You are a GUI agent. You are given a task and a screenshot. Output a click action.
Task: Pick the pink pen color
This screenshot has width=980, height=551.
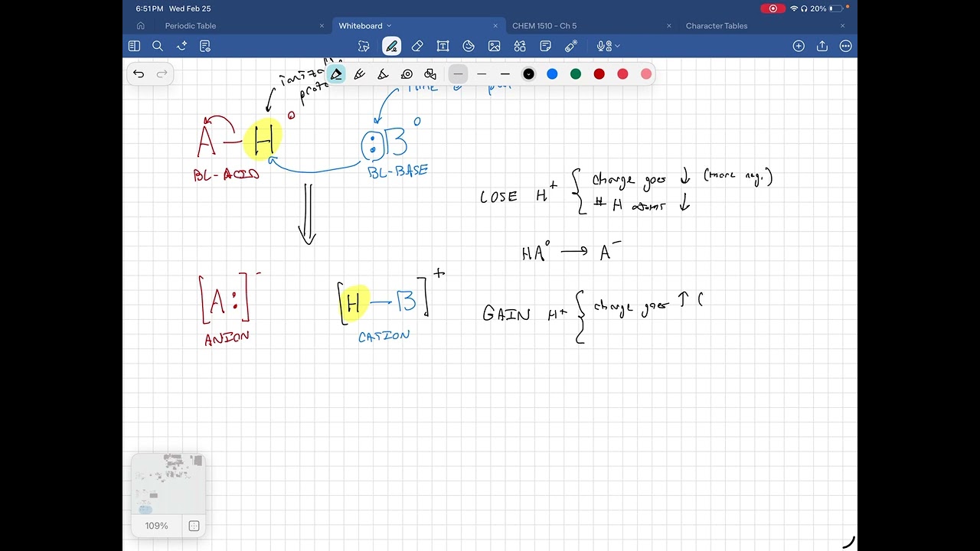click(646, 74)
